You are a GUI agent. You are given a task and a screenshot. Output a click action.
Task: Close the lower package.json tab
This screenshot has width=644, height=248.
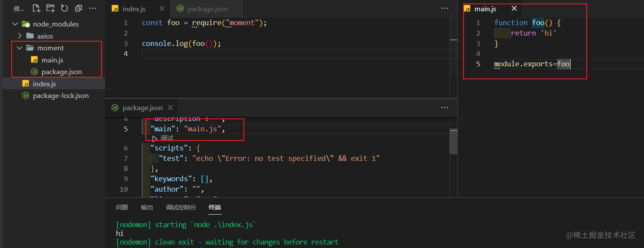click(170, 108)
